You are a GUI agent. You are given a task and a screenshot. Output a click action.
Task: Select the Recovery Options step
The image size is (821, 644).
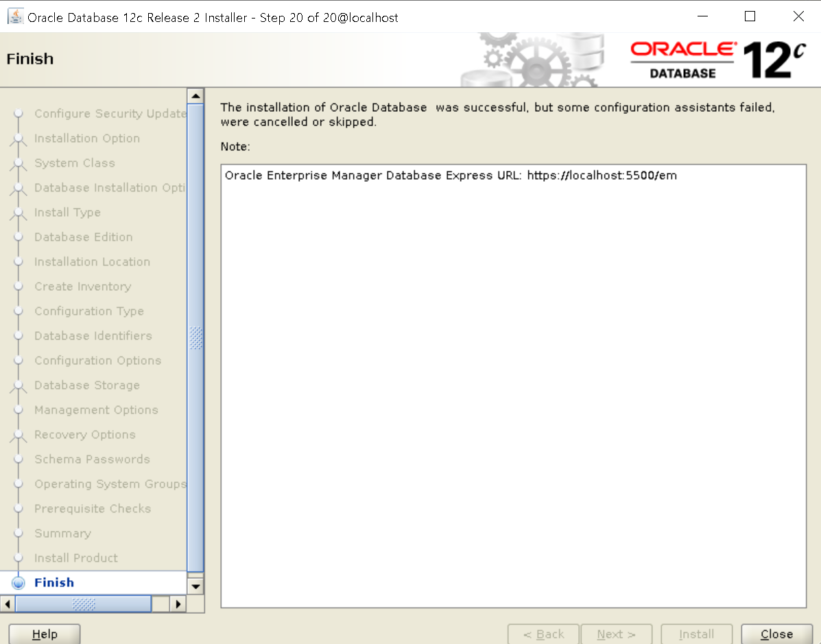(85, 435)
